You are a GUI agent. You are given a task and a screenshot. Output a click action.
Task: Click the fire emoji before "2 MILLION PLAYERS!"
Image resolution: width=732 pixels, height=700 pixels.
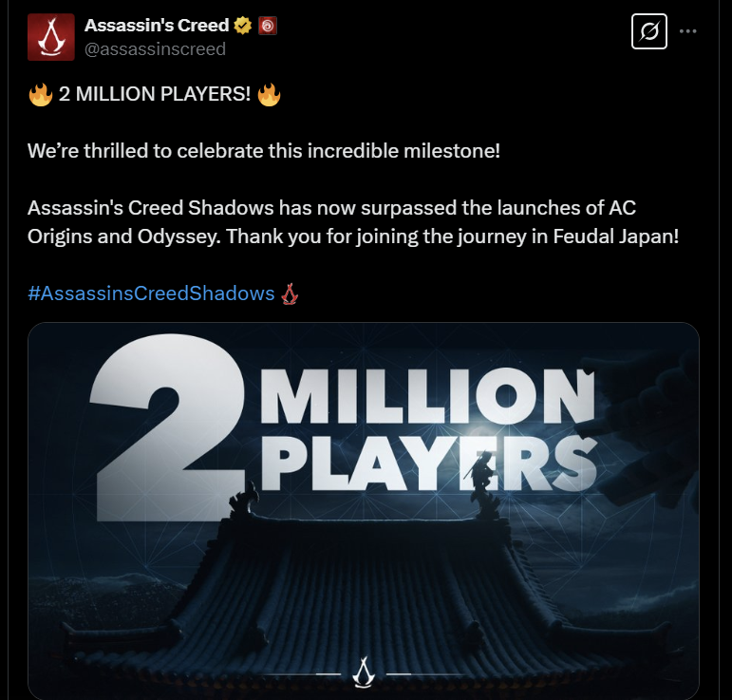tap(41, 94)
